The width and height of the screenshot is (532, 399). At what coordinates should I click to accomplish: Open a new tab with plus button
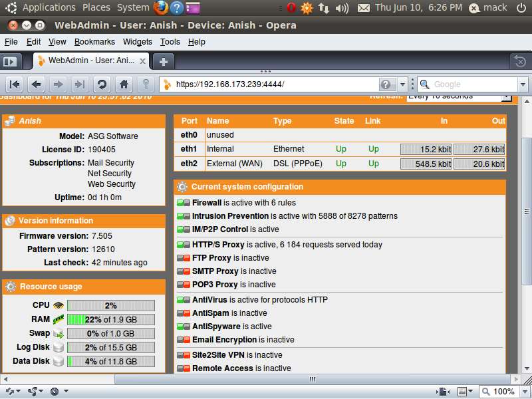pyautogui.click(x=163, y=61)
